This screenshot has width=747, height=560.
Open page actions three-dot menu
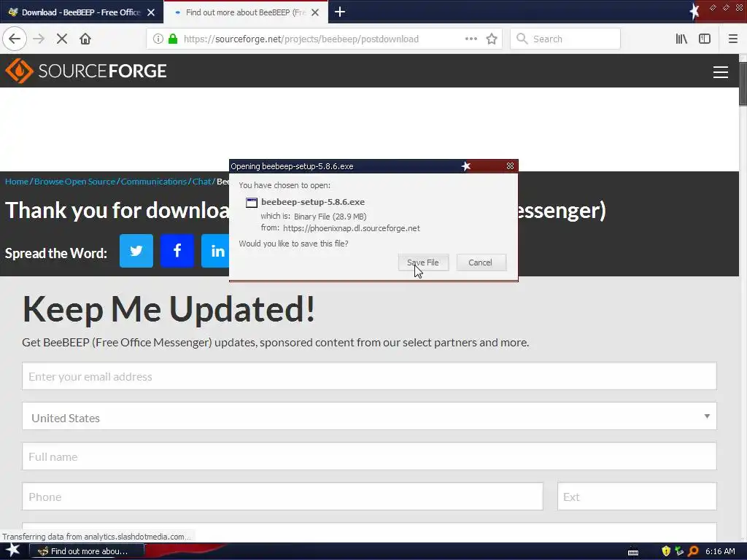tap(471, 39)
